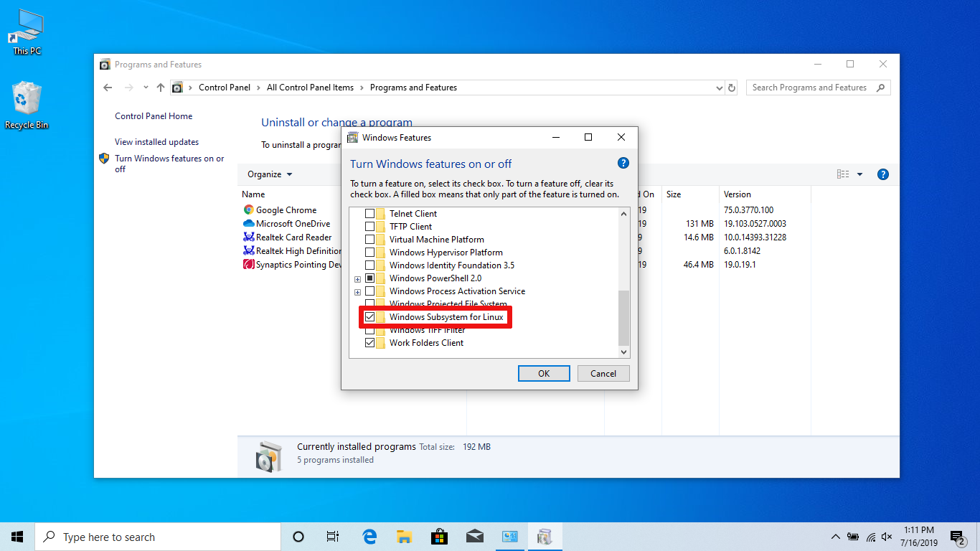Open the Recycle Bin desktop icon
This screenshot has width=980, height=551.
(x=27, y=105)
